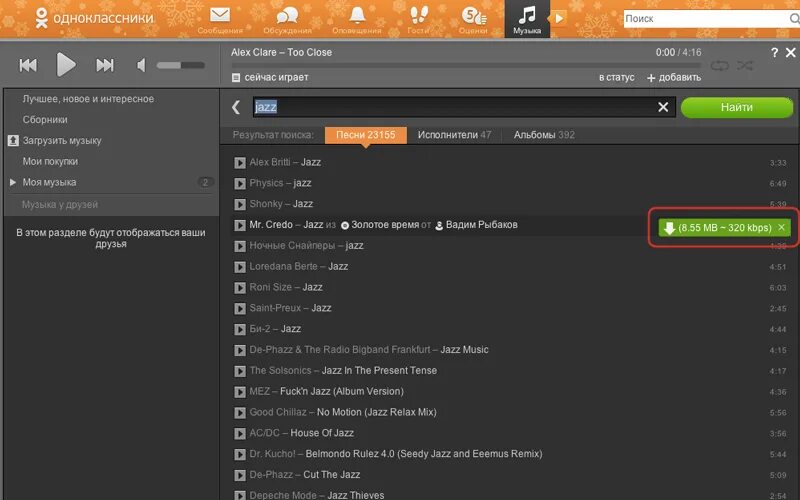Skip to the next track

105,65
